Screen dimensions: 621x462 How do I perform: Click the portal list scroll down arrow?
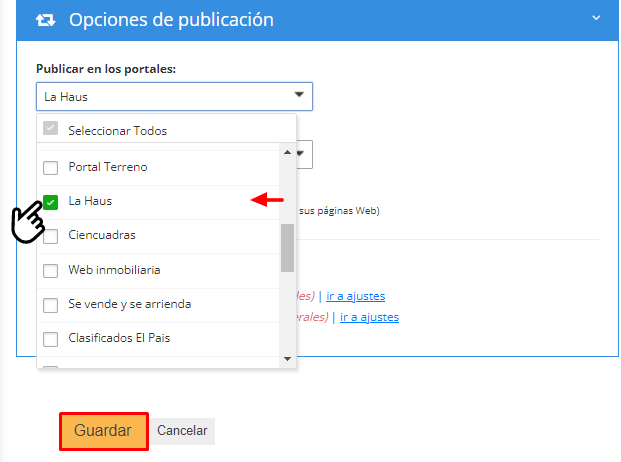tap(288, 358)
